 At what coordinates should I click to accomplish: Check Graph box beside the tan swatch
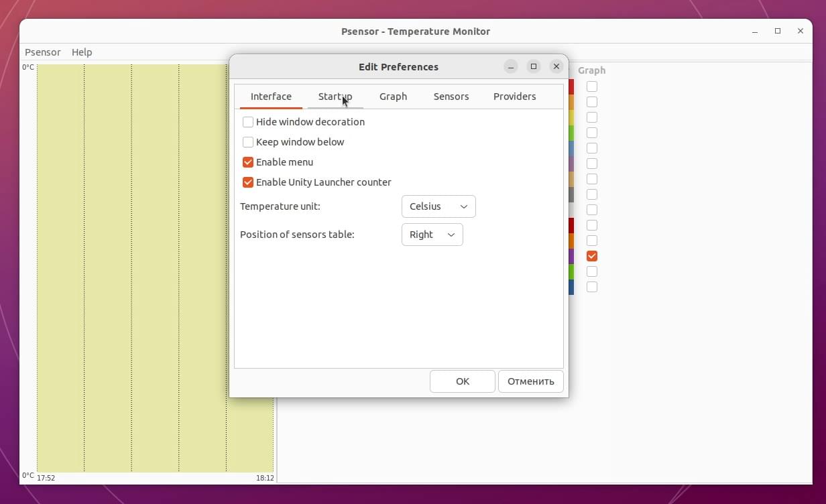[592, 179]
